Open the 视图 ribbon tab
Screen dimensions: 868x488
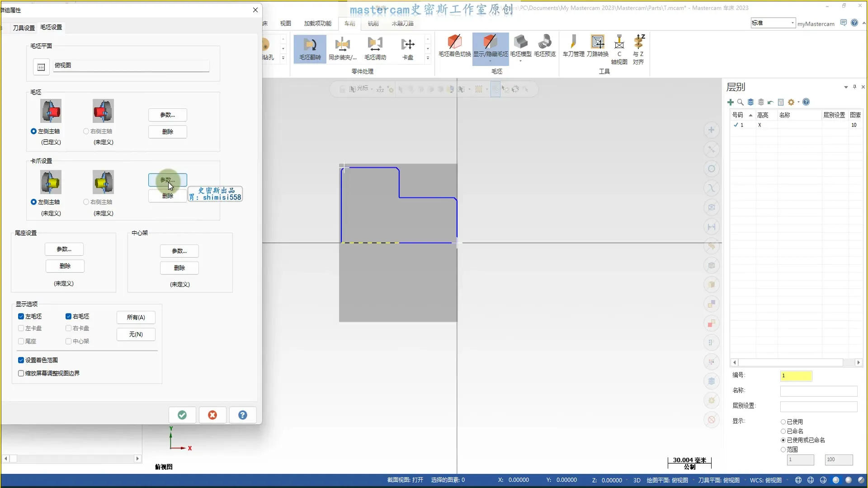[x=285, y=23]
